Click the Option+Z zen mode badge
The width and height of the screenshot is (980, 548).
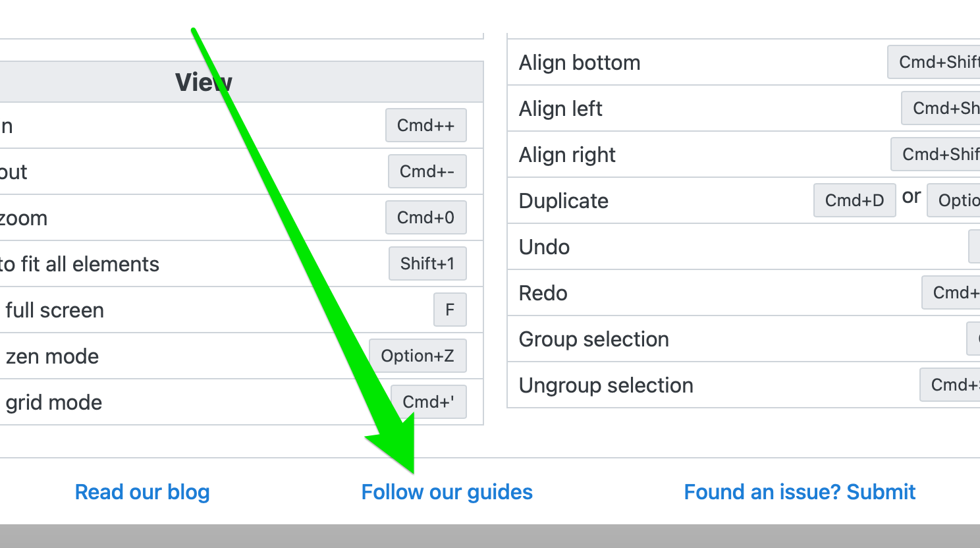pos(418,356)
